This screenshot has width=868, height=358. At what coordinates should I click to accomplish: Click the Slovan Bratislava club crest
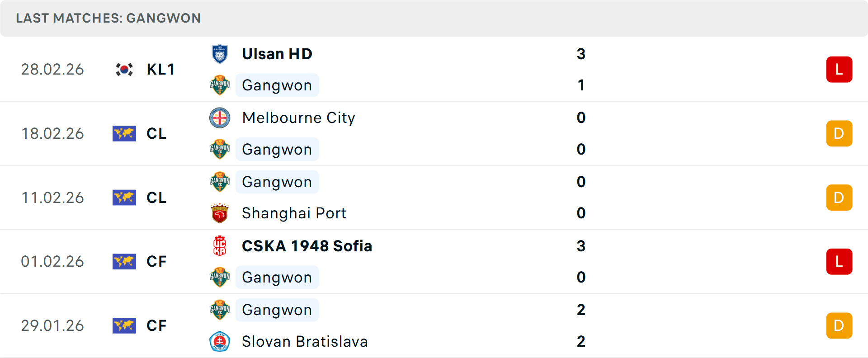(x=220, y=342)
